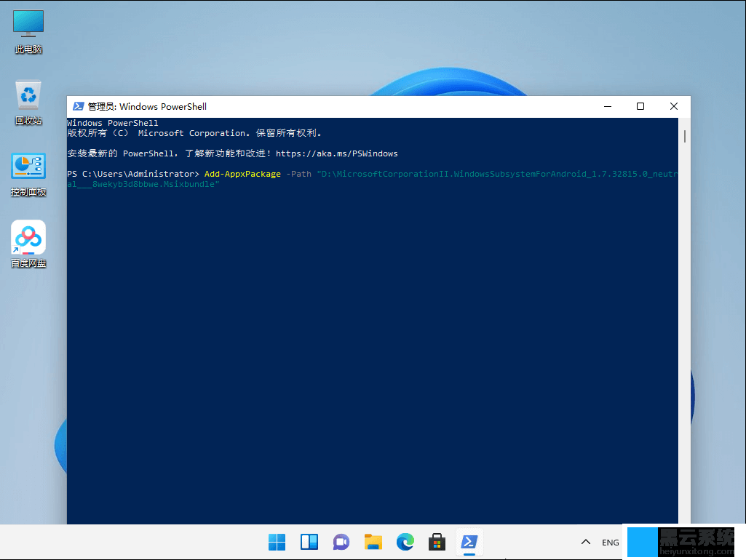This screenshot has height=560, width=746.
Task: Click the Windows Start button
Action: click(277, 542)
